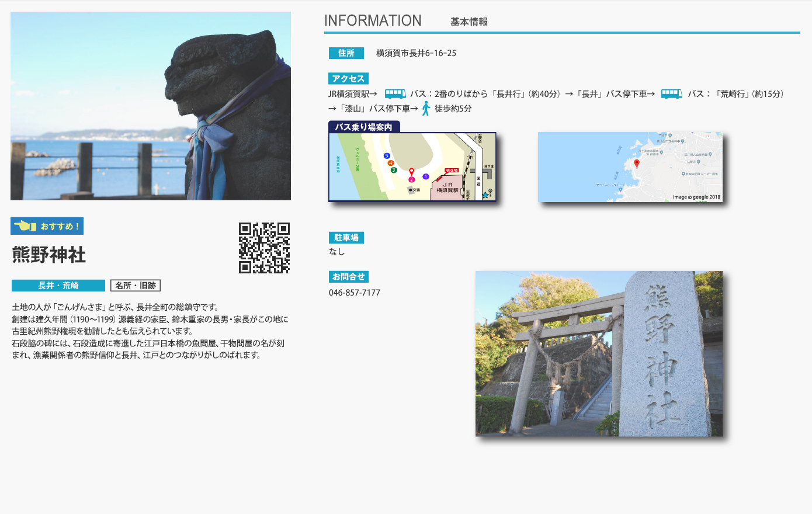Click the red pin on the Google map
Screen dimensions: 812x514
pos(637,164)
